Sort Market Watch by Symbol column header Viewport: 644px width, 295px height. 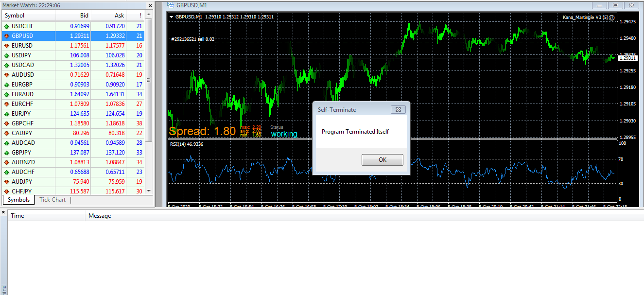[29, 16]
